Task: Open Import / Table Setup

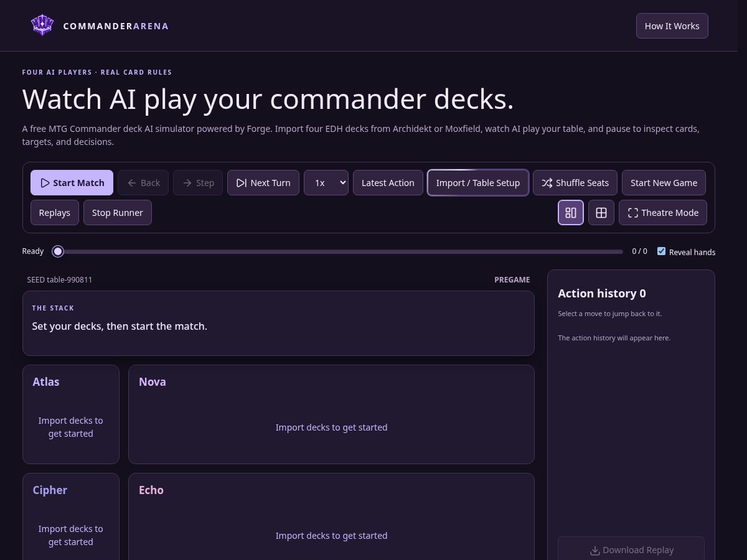Action: pos(478,183)
